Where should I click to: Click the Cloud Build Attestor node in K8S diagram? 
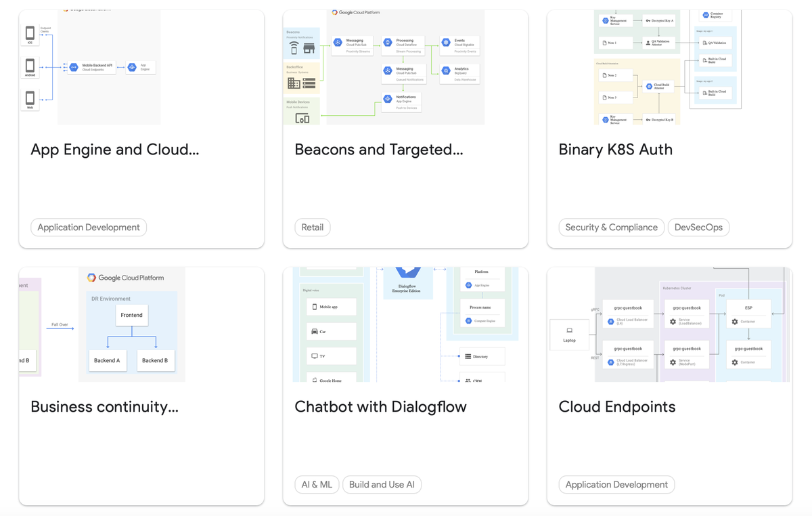pyautogui.click(x=660, y=86)
